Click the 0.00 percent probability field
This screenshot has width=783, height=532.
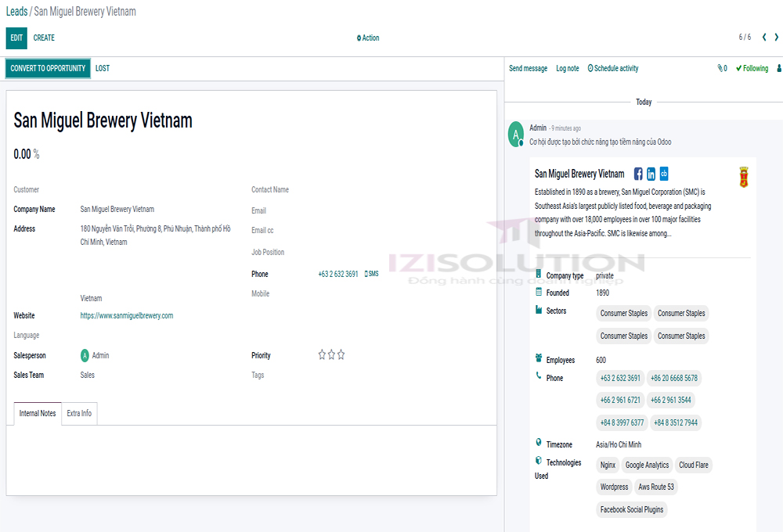(x=21, y=154)
